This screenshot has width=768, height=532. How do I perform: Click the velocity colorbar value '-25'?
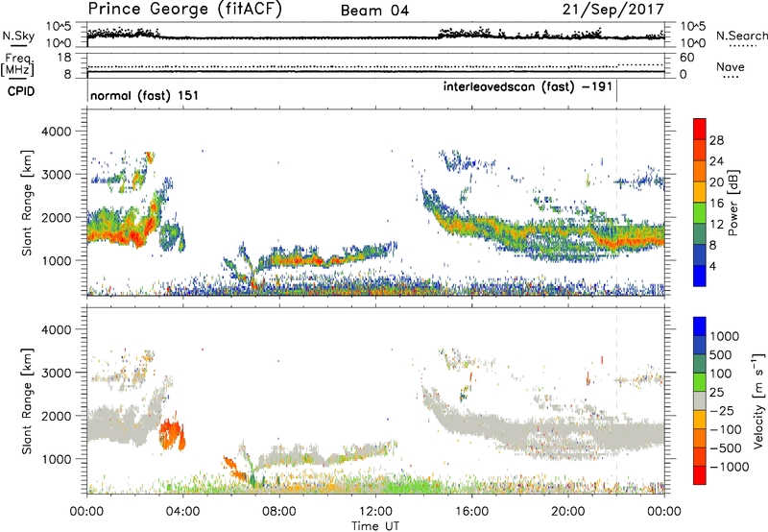click(723, 410)
